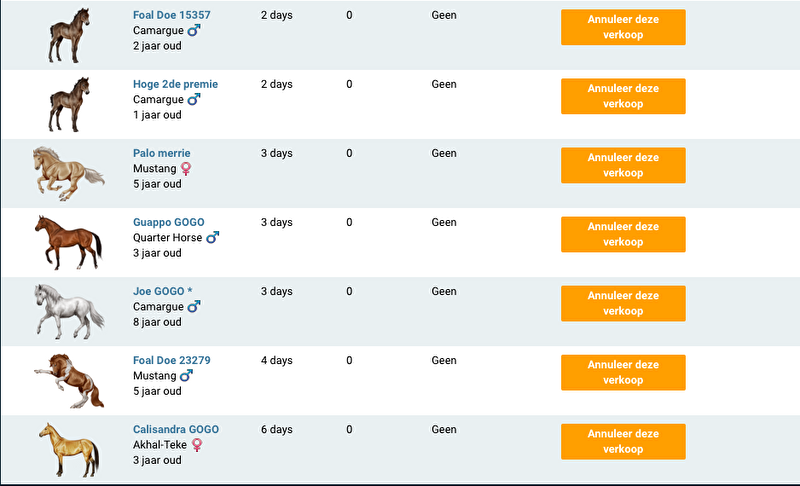This screenshot has width=800, height=486.
Task: Click the male icon next to Quarter Horse
Action: click(212, 238)
